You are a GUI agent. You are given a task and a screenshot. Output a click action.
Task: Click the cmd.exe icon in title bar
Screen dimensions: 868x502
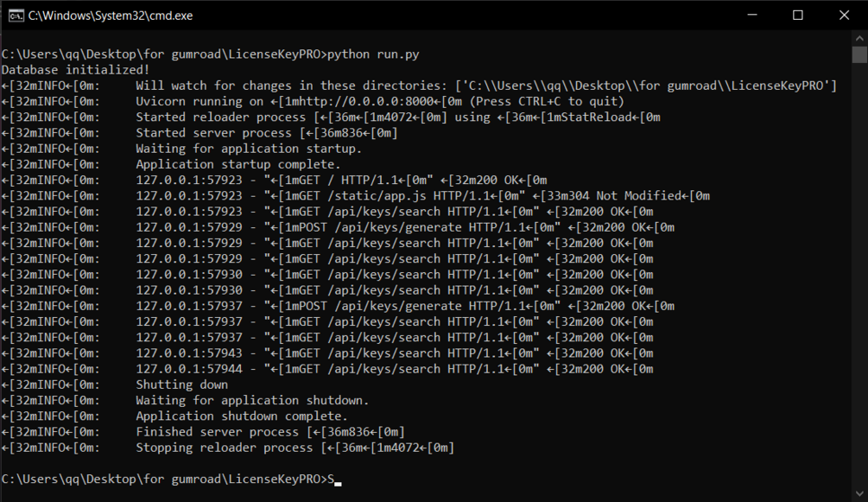point(16,16)
